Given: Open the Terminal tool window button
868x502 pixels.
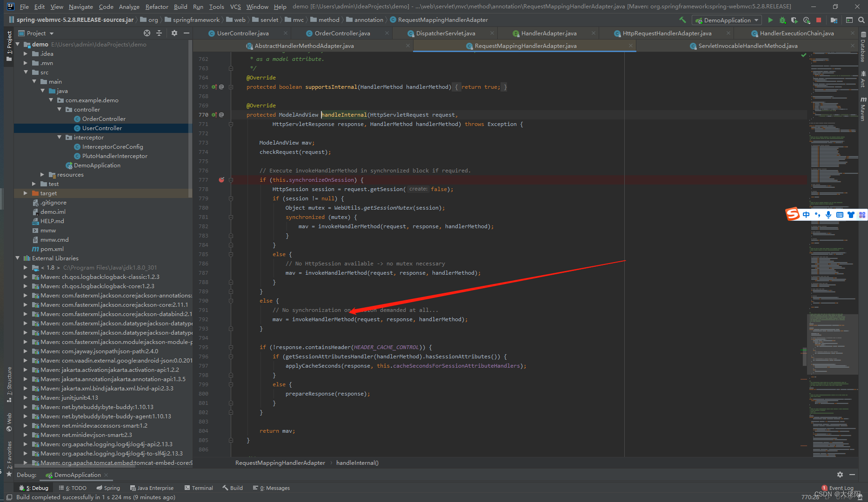Looking at the screenshot, I should pyautogui.click(x=199, y=488).
